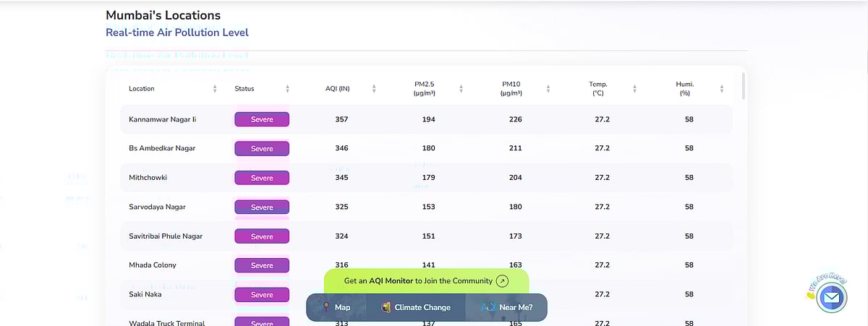Sort by Humi. column sort arrows
868x326 pixels.
(x=722, y=89)
